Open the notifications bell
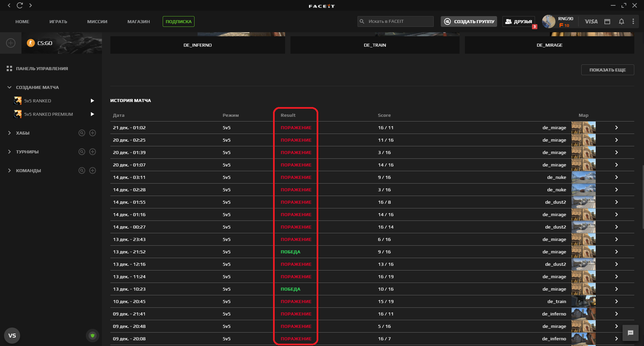The width and height of the screenshot is (644, 346). coord(622,21)
